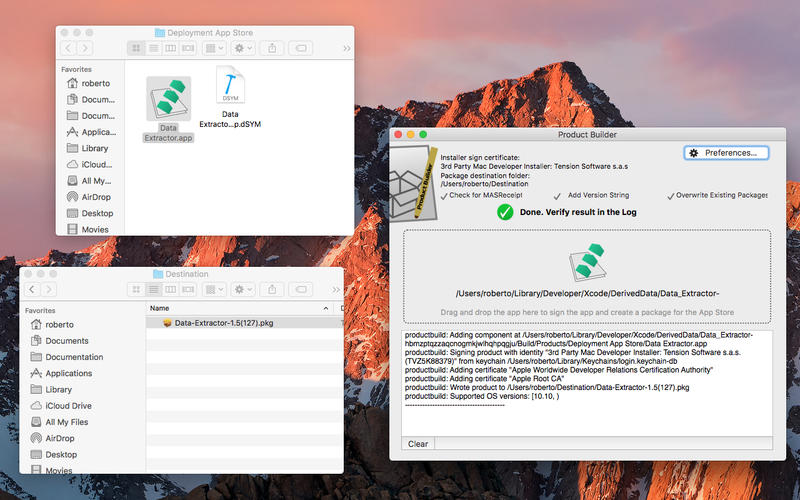Open AirDrop in Deployment App Store sidebar
The image size is (800, 500).
point(89,197)
